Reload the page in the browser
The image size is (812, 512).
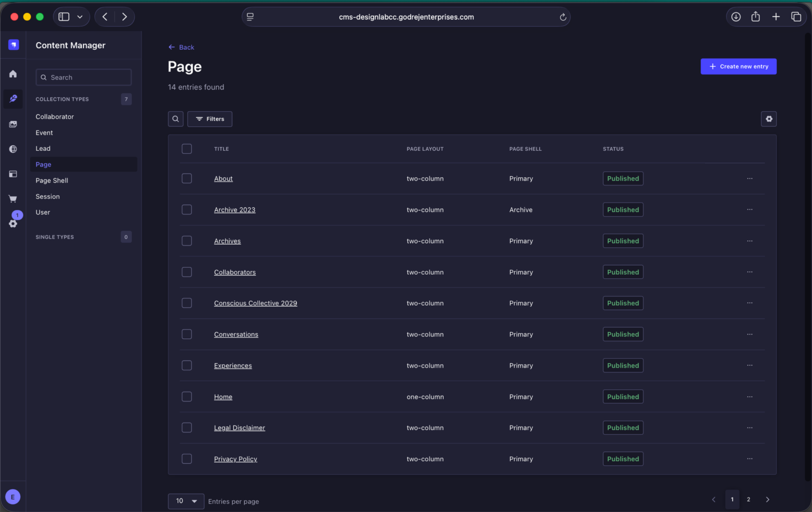tap(562, 17)
